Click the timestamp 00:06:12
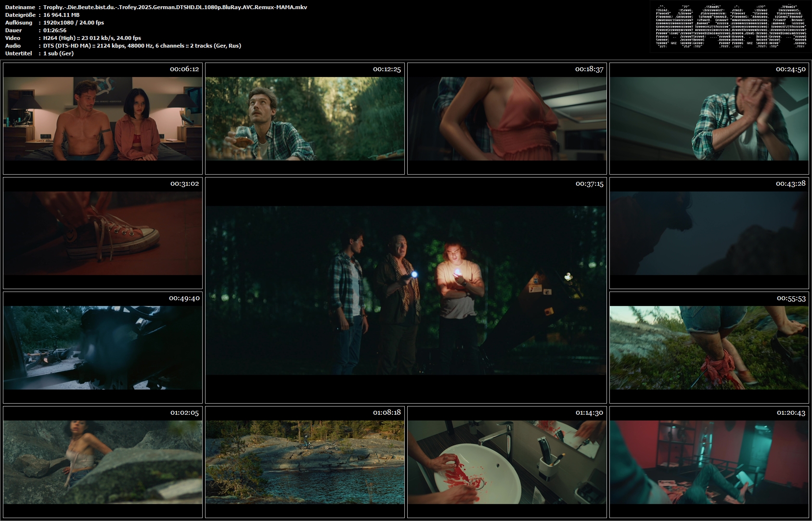This screenshot has height=521, width=812. [x=184, y=69]
